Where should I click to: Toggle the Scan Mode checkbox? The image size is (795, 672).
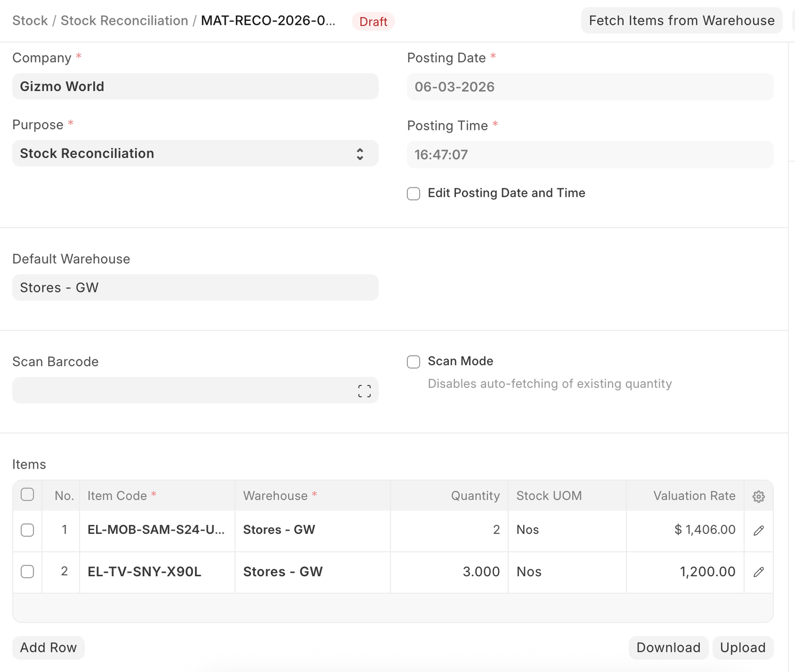(x=414, y=362)
